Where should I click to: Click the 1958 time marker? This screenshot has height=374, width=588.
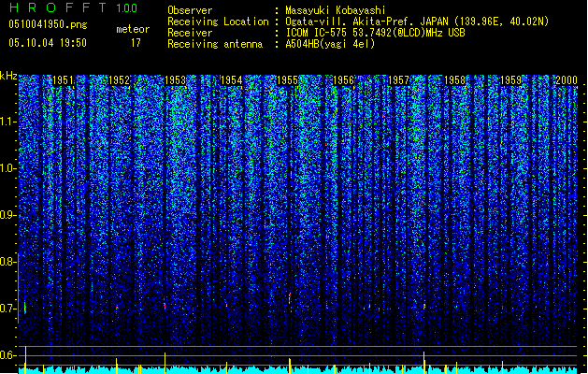[455, 80]
